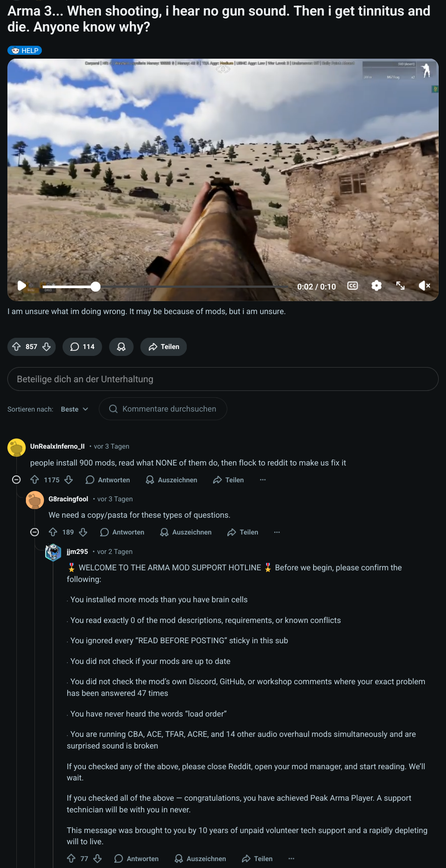Toggle closed captions on video
Image resolution: width=446 pixels, height=868 pixels.
352,286
